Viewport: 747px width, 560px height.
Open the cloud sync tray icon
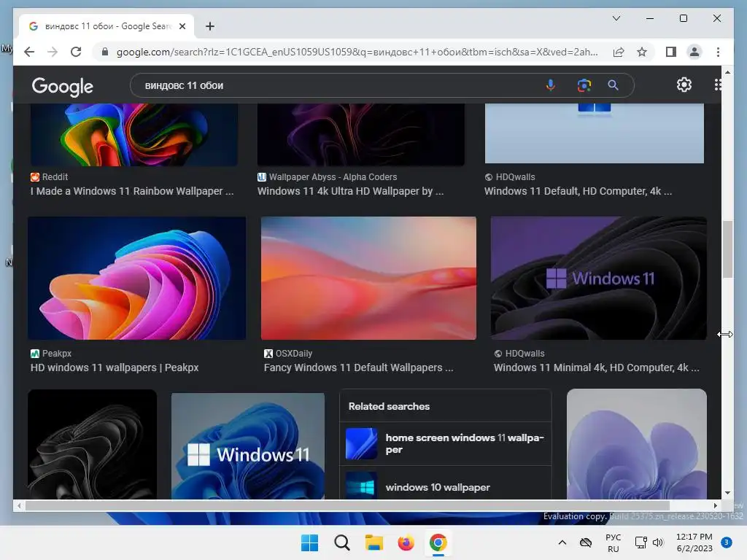click(586, 542)
